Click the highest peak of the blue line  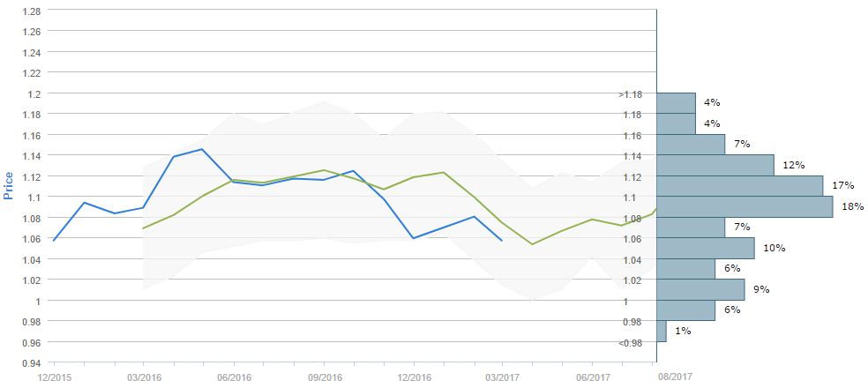[203, 149]
